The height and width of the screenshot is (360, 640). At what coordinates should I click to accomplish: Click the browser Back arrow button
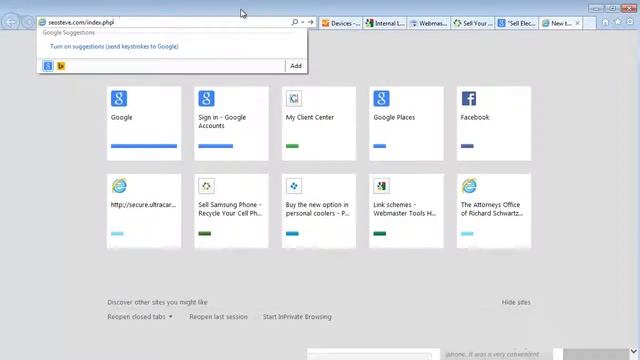(x=10, y=22)
